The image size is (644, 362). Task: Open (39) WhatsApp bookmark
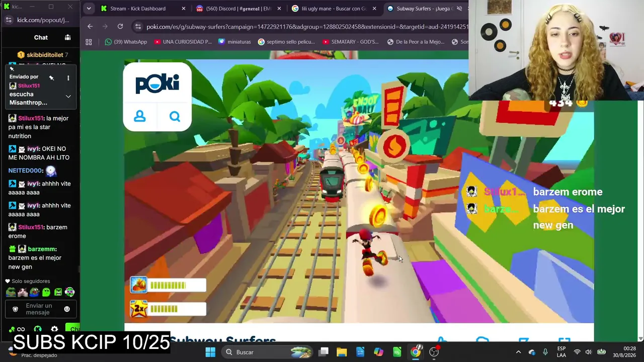pyautogui.click(x=126, y=42)
